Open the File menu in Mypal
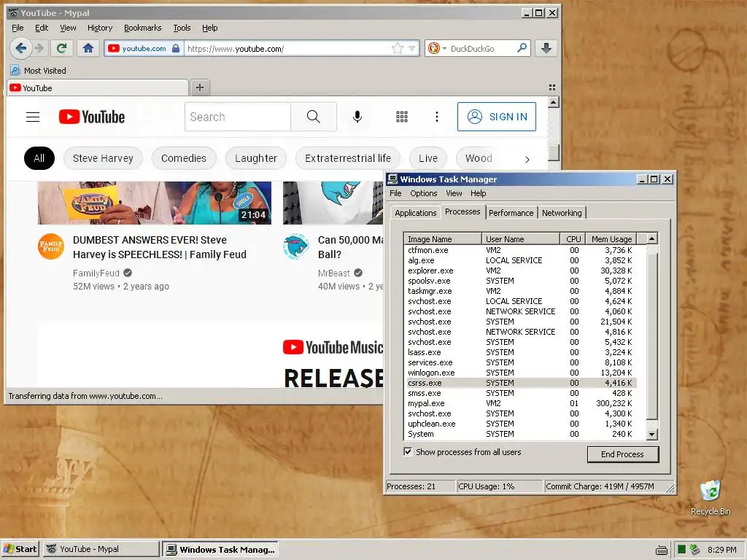Viewport: 747px width, 560px height. coord(18,28)
